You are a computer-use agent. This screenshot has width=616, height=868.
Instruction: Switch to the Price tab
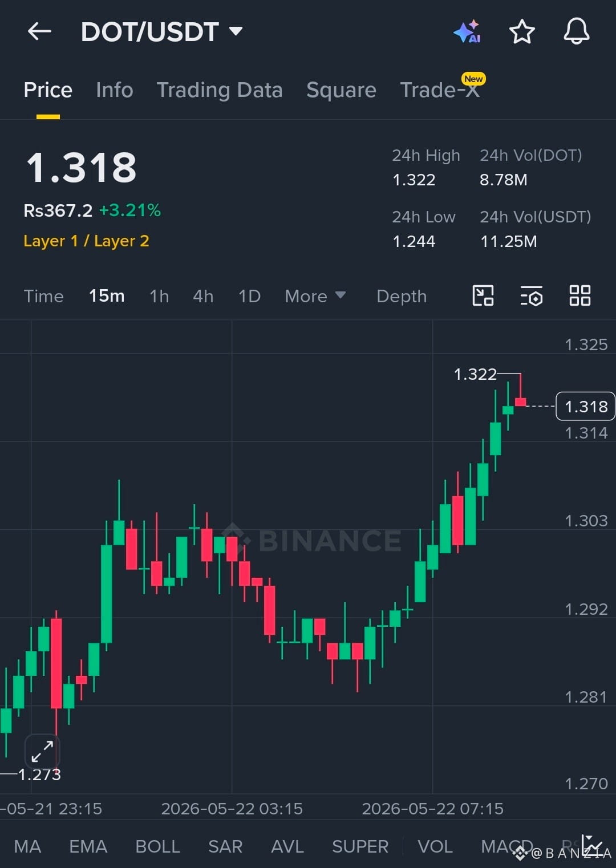(48, 90)
